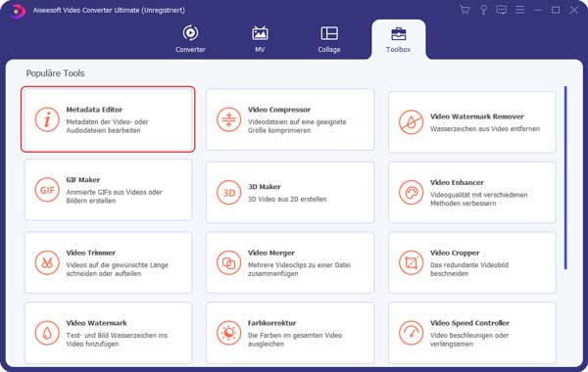588x372 pixels.
Task: Click text 'Videoqualität mit verschiedenen Methoden verbessern'
Action: pos(478,199)
